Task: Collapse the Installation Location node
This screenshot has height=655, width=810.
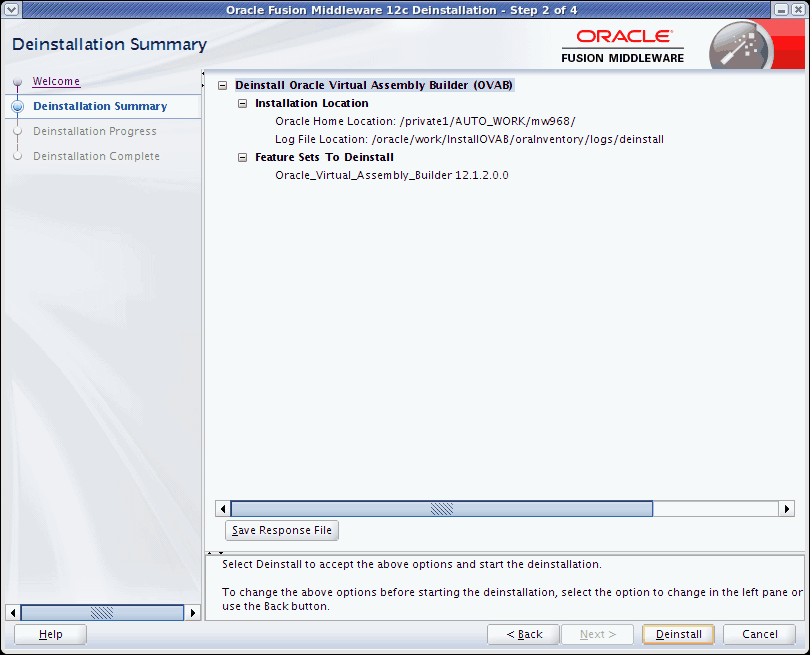Action: click(x=242, y=103)
